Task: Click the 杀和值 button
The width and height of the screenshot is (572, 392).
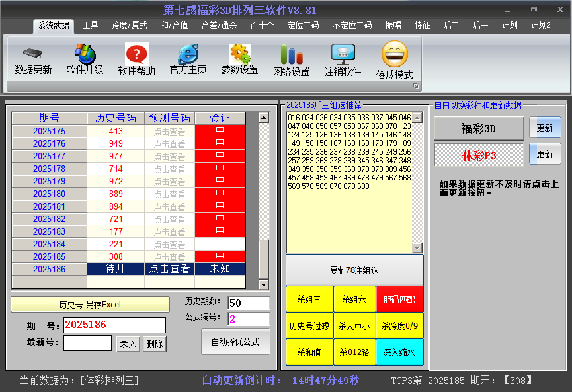Action: point(309,352)
